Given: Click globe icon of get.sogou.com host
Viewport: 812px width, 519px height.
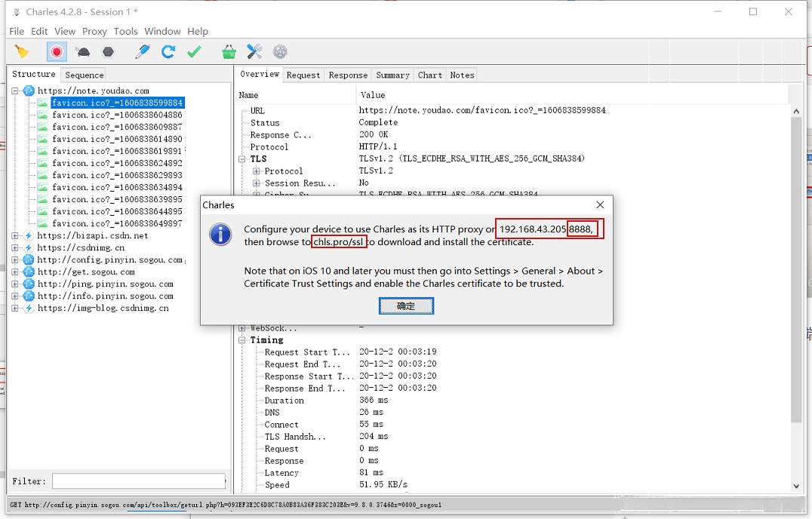Looking at the screenshot, I should tap(29, 272).
